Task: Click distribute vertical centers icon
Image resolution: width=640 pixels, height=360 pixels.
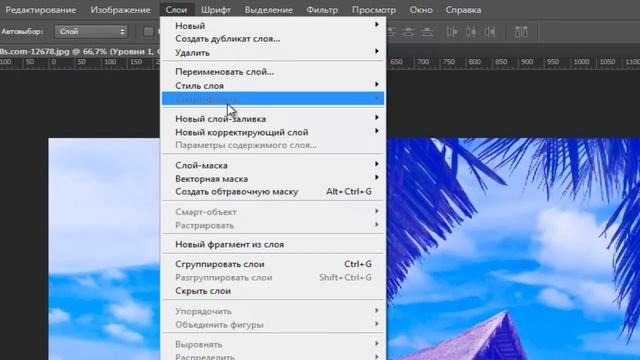Action: click(409, 32)
